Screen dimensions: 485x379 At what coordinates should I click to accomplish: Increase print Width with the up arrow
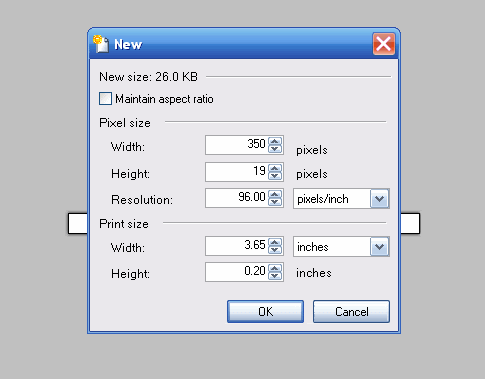pyautogui.click(x=275, y=242)
